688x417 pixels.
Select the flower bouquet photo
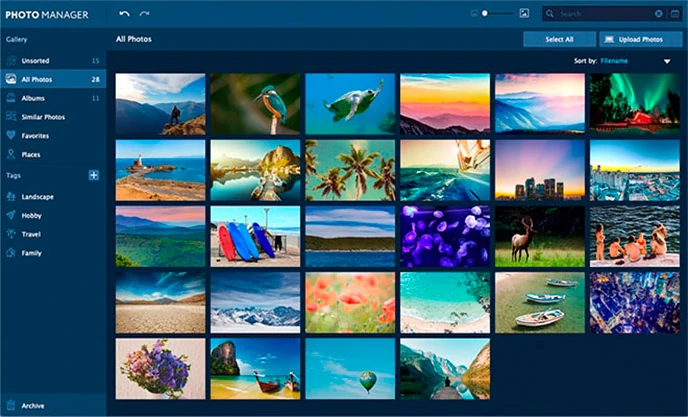click(x=160, y=369)
